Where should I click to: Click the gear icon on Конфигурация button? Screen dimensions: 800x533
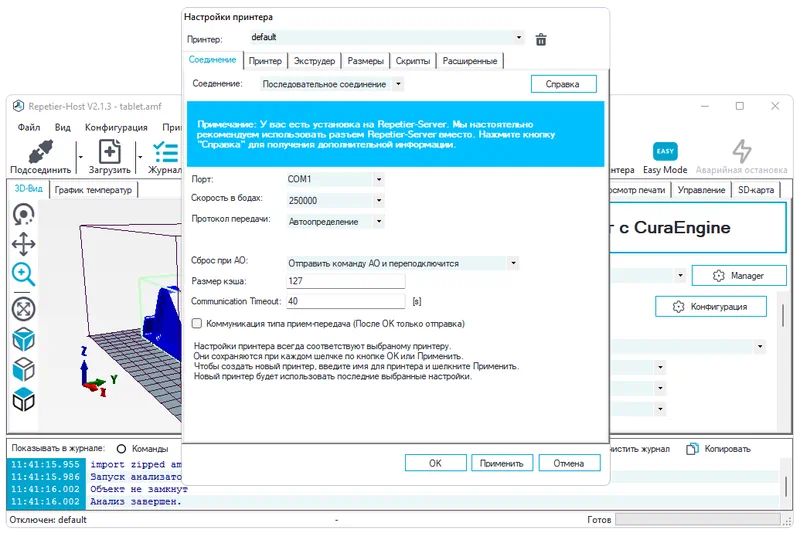pos(678,307)
